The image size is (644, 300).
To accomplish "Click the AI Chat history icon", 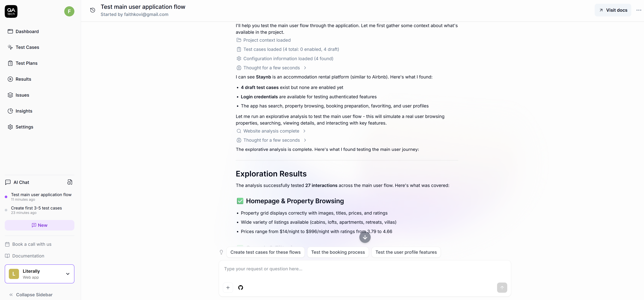I will tap(70, 182).
